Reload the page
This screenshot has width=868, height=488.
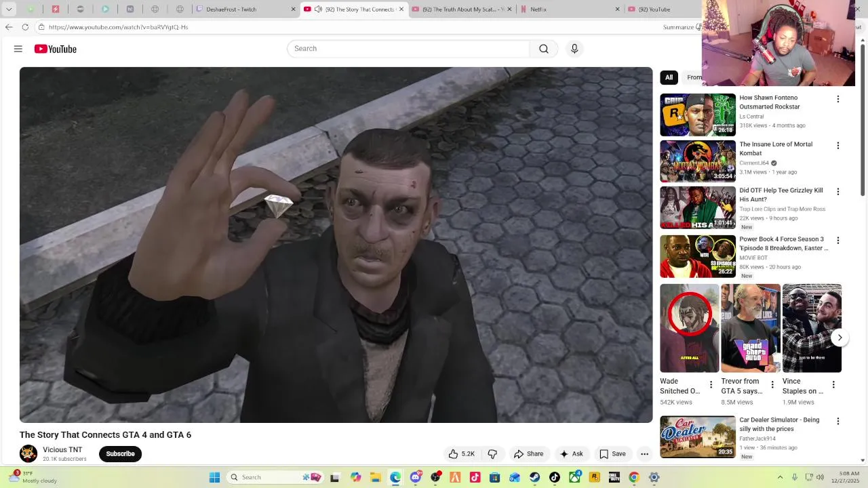click(x=25, y=27)
